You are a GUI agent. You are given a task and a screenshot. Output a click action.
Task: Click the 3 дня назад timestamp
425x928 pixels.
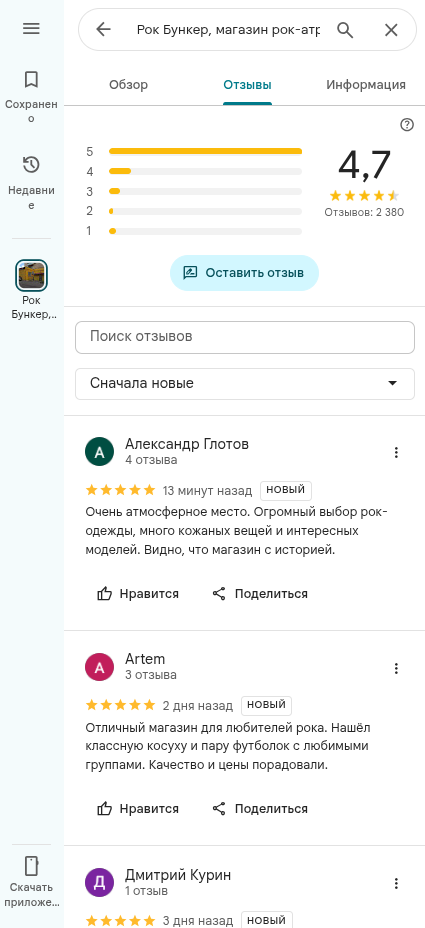[198, 921]
